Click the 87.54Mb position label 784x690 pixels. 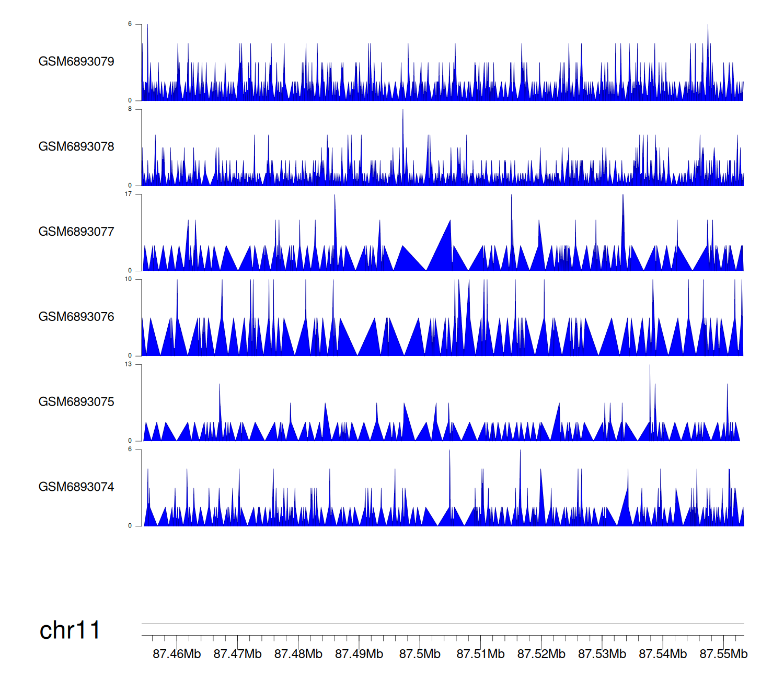click(x=663, y=654)
